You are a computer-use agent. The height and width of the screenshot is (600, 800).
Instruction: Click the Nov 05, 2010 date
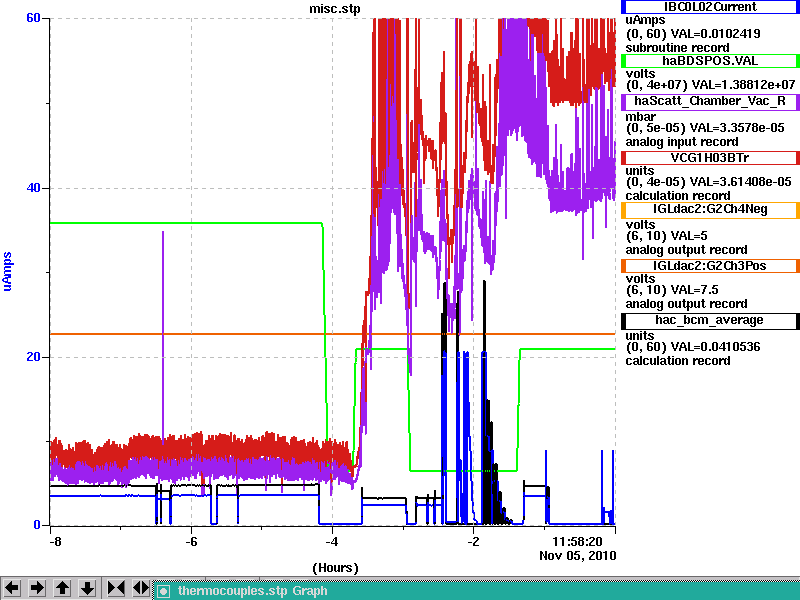pyautogui.click(x=578, y=555)
